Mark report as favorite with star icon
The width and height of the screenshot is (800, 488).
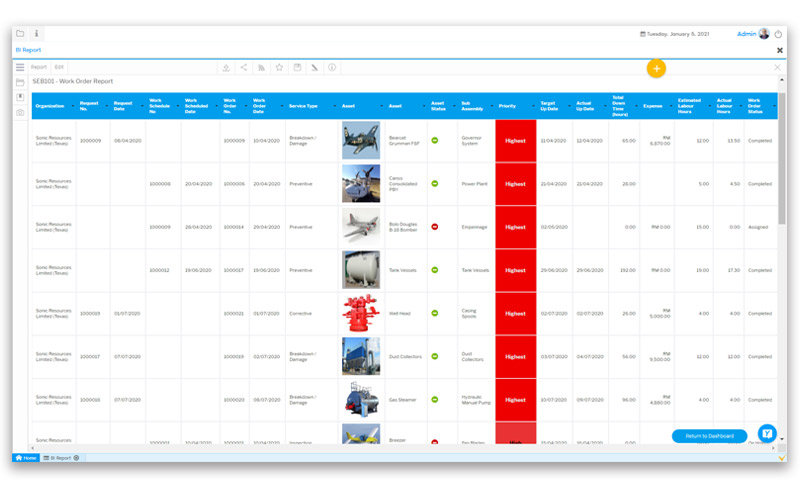[x=279, y=67]
